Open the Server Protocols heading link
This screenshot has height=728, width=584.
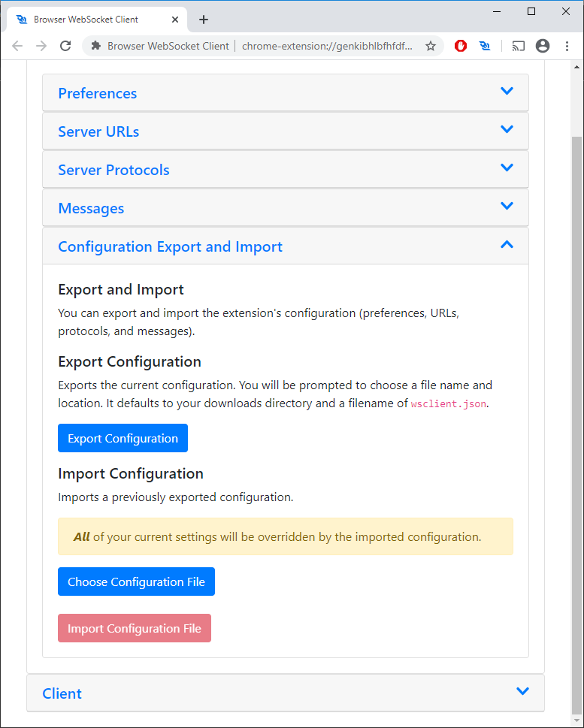point(113,170)
